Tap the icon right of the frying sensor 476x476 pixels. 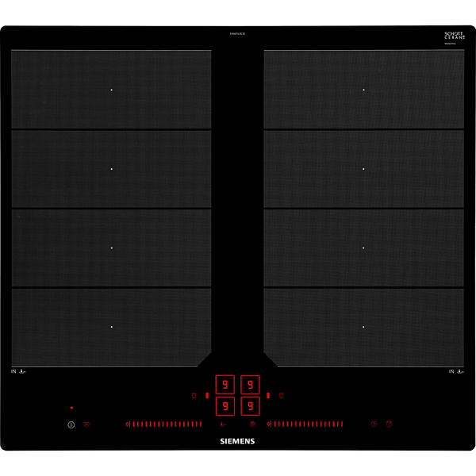[253, 424]
